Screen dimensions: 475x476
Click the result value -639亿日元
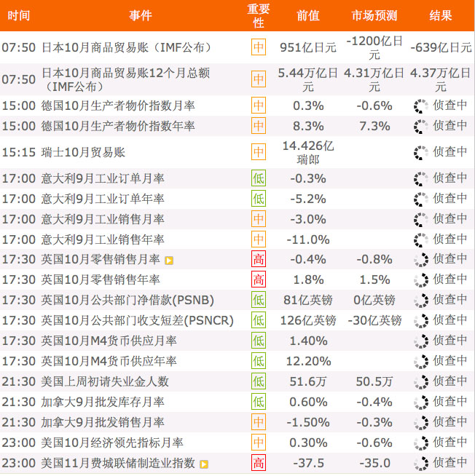tap(441, 47)
